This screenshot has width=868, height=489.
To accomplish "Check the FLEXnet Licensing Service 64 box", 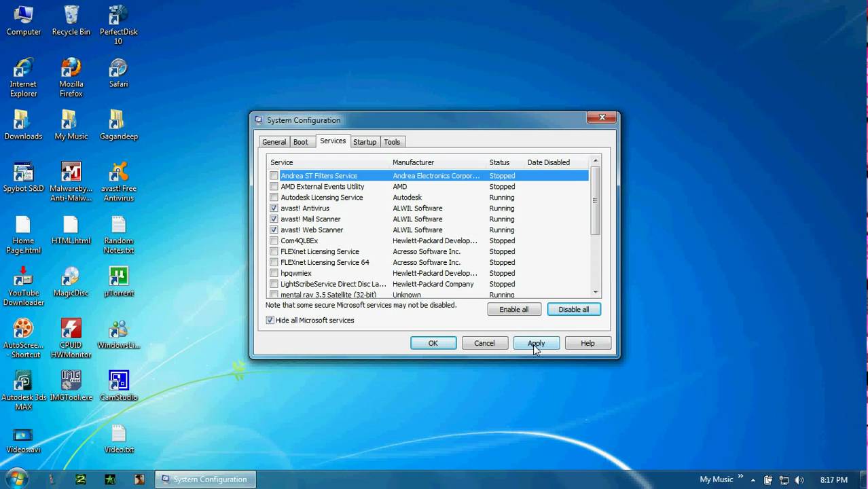I will 274,263.
